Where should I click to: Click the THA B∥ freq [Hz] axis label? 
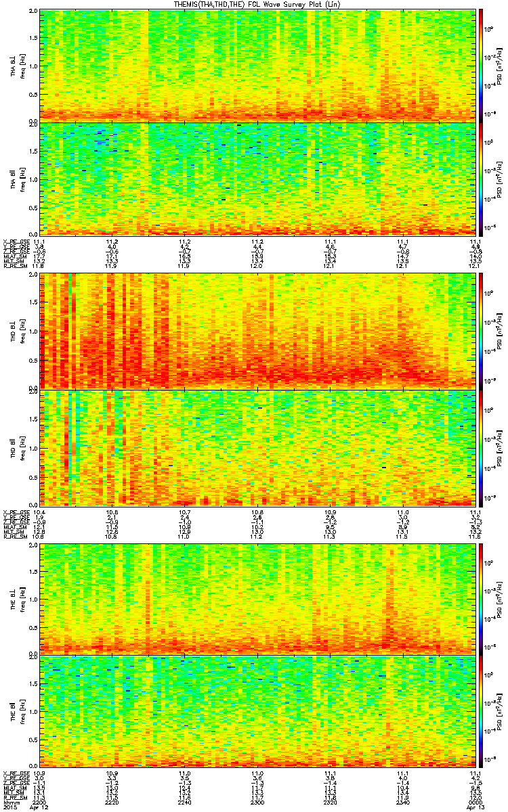[x=16, y=178]
